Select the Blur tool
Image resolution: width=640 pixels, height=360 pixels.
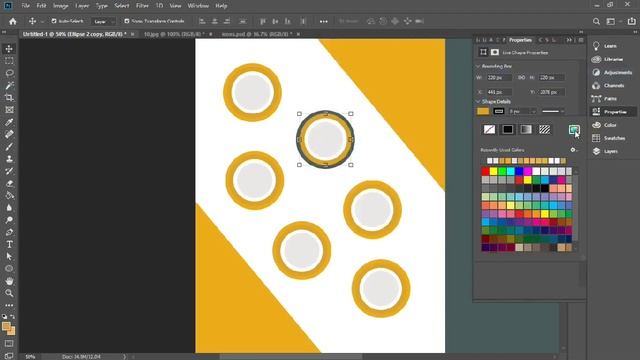pos(9,208)
